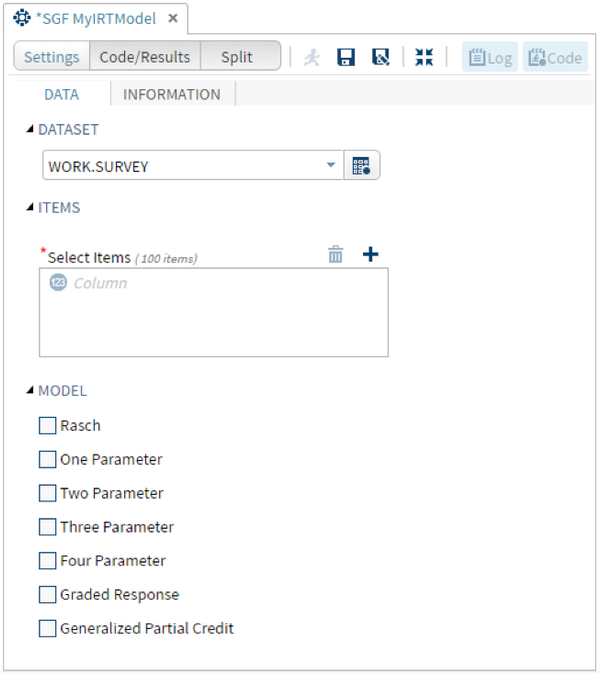
Task: Select the DATA tab
Action: point(61,95)
